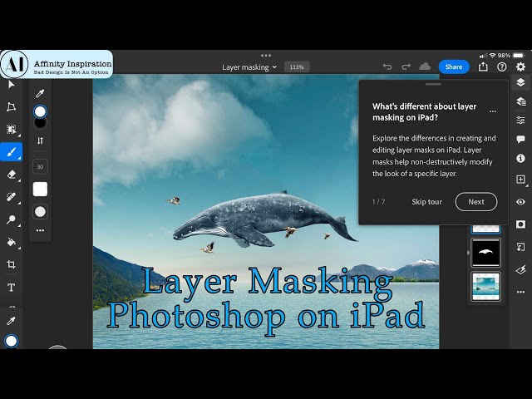Viewport: 532px width, 399px height.
Task: Open brush options more menu (three dots)
Action: (40, 230)
